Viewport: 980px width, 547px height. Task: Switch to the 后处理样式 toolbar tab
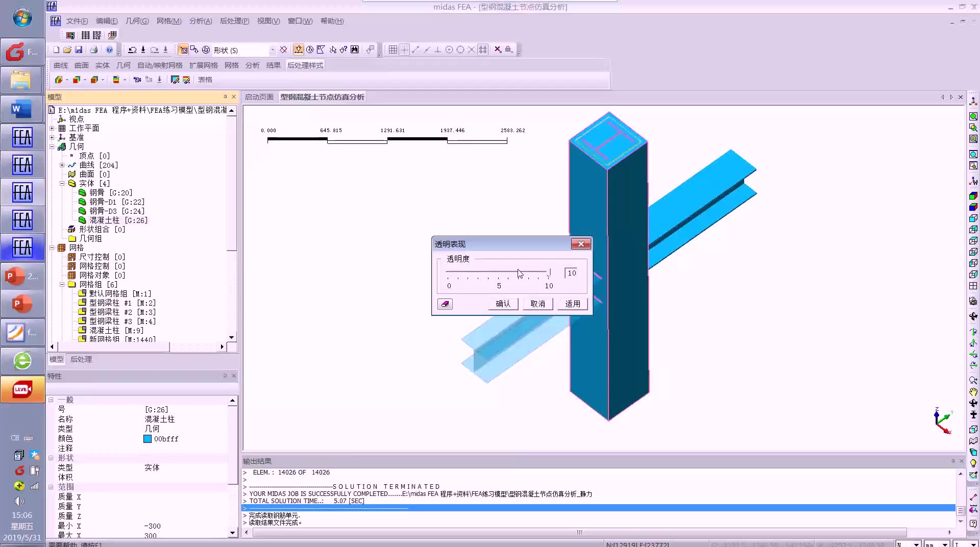pyautogui.click(x=305, y=65)
